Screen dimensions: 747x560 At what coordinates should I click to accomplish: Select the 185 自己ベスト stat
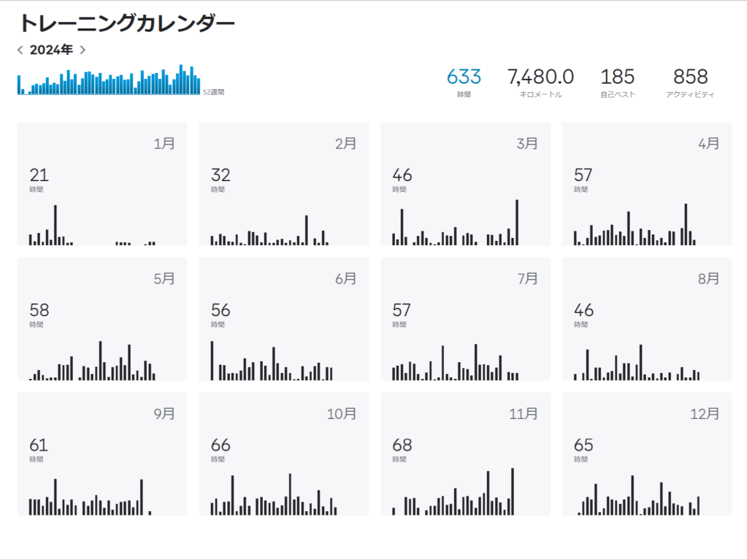[x=617, y=82]
